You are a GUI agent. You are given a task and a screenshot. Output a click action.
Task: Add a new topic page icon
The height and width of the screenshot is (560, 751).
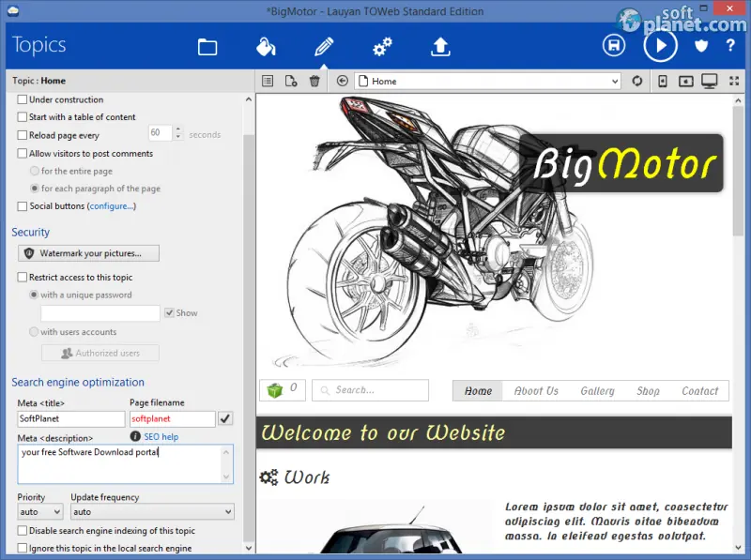pyautogui.click(x=291, y=81)
